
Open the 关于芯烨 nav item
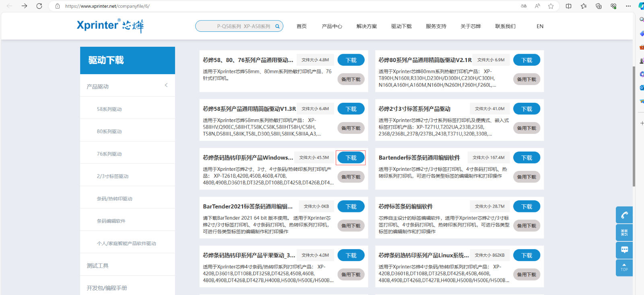pos(471,26)
